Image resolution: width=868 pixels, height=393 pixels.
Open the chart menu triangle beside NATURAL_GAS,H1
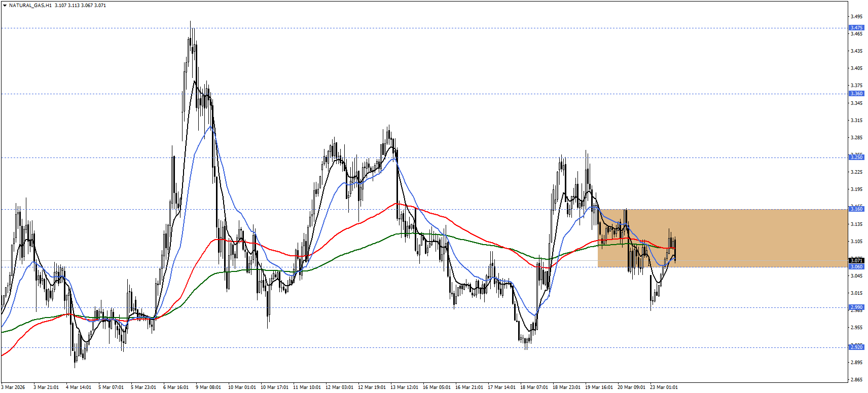(x=5, y=6)
